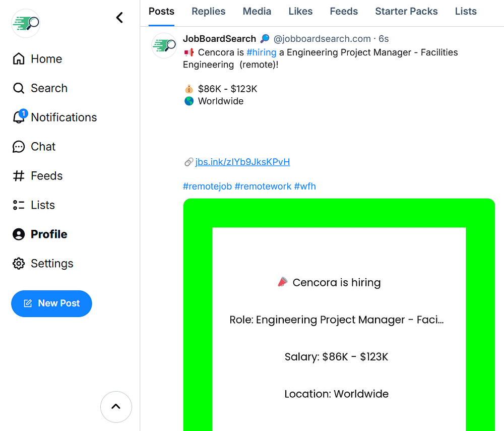The width and height of the screenshot is (504, 431).
Task: Open Search via magnifying glass icon
Action: [x=19, y=88]
